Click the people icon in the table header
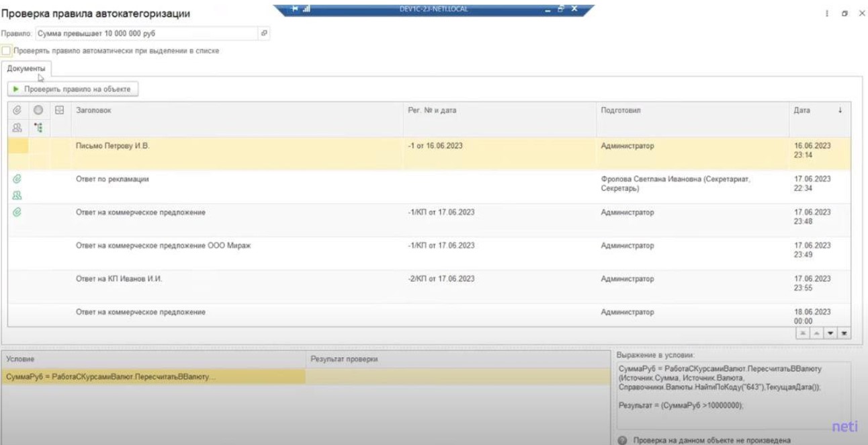868x445 pixels. pos(17,127)
